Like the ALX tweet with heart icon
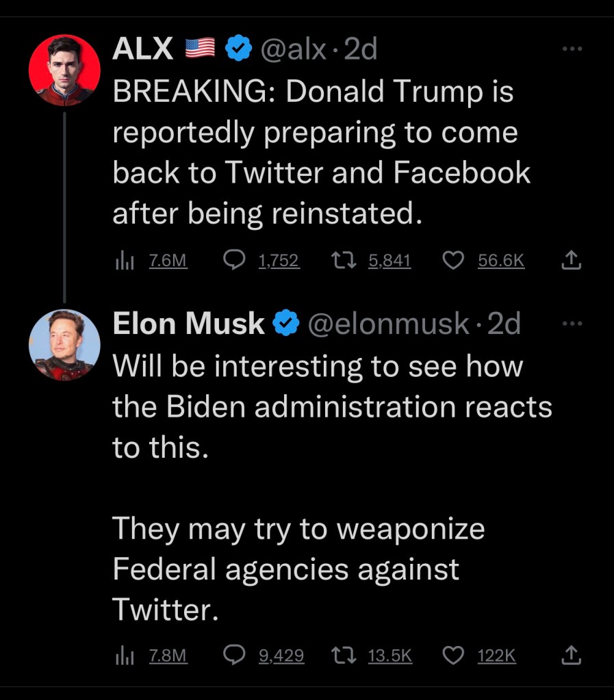614x700 pixels. click(x=453, y=260)
